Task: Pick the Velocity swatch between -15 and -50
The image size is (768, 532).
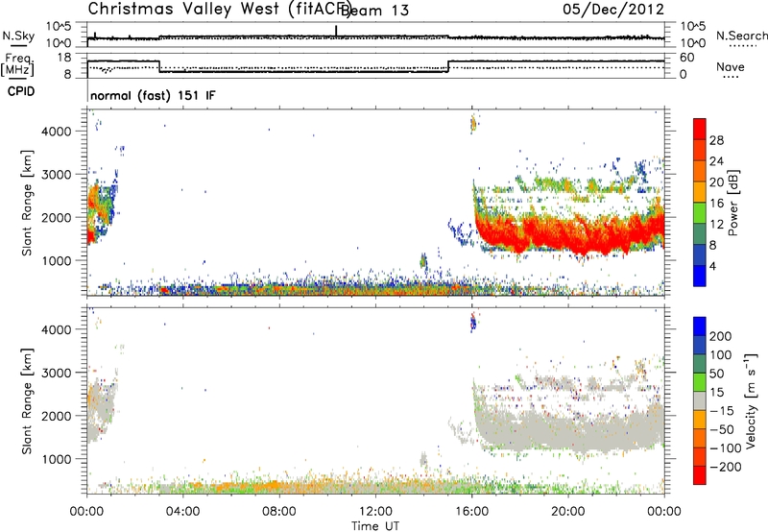Action: point(700,420)
